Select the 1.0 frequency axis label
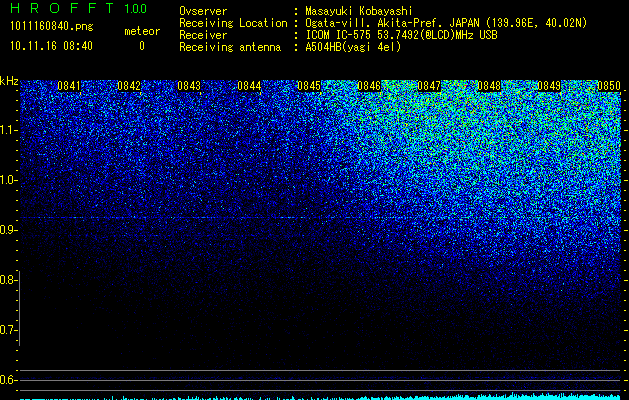The image size is (629, 400). (8, 180)
